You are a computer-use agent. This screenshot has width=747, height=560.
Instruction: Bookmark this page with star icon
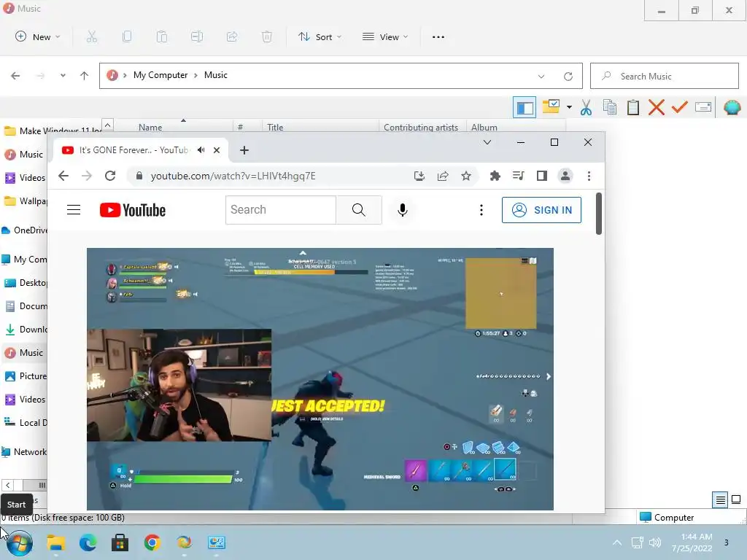click(466, 176)
